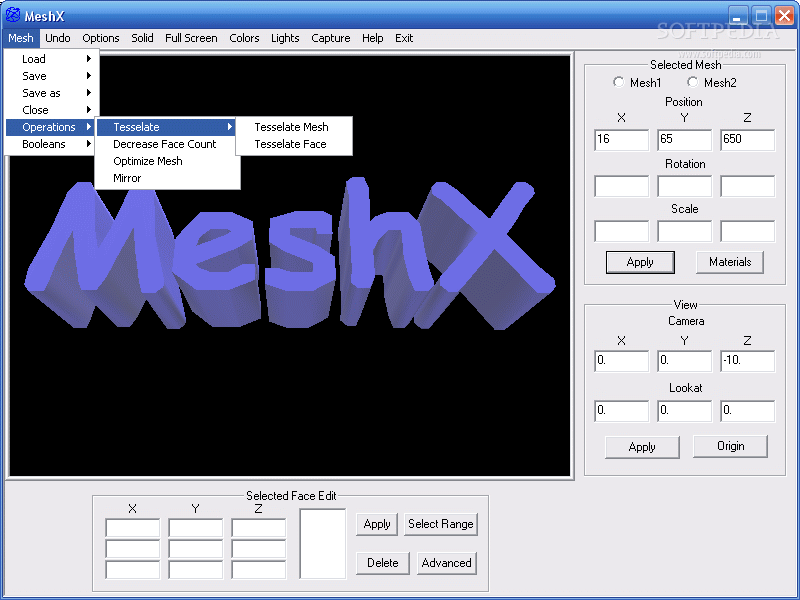Click the Position X field showing 16
This screenshot has height=600, width=800.
pos(621,140)
